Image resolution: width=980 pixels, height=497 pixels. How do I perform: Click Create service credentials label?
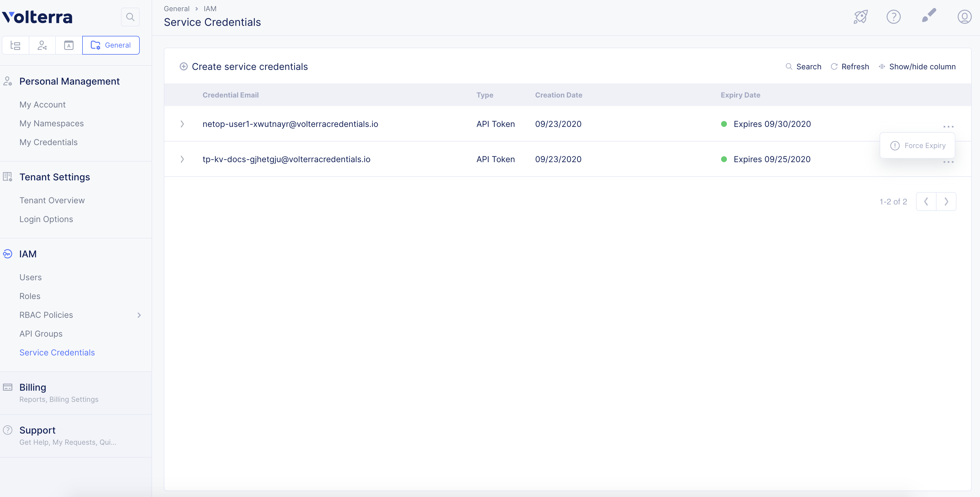250,67
